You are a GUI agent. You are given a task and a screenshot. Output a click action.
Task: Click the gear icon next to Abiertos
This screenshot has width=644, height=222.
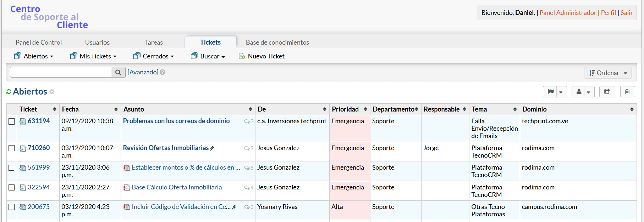(x=52, y=92)
